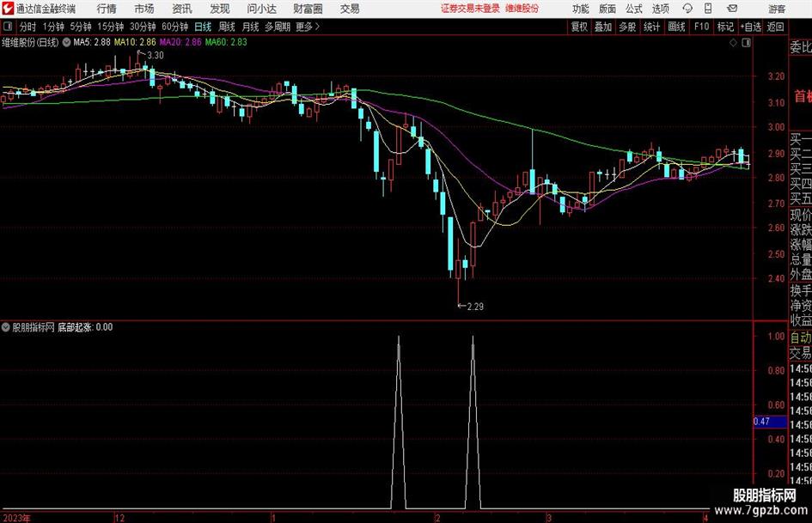The height and width of the screenshot is (523, 812).
Task: Switch to 分时 intraday chart
Action: (27, 27)
